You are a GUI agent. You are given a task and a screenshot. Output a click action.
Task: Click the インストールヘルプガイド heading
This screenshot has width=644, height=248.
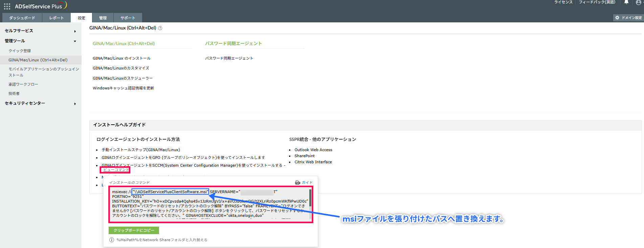[x=119, y=125]
